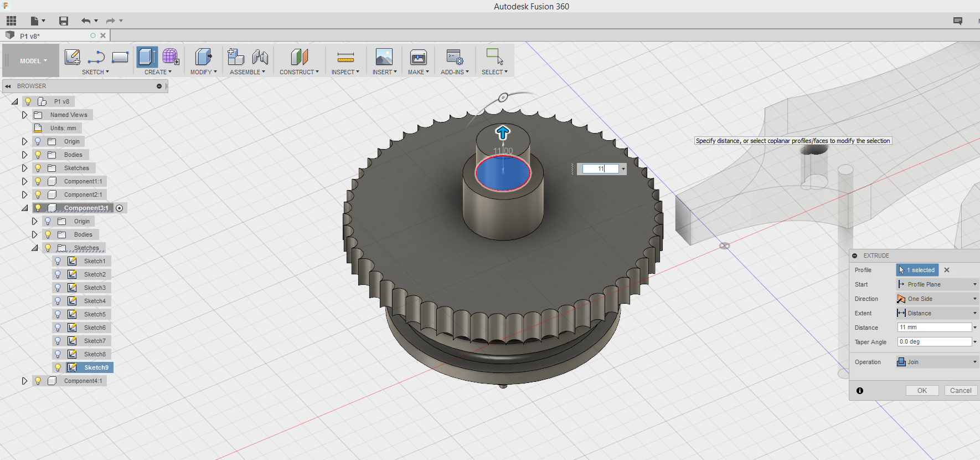Collapse Component3:1 Sketches folder
The image size is (980, 460).
pos(34,248)
